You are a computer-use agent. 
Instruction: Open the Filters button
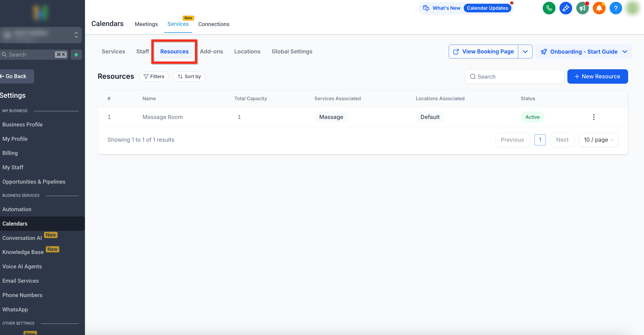(x=154, y=77)
